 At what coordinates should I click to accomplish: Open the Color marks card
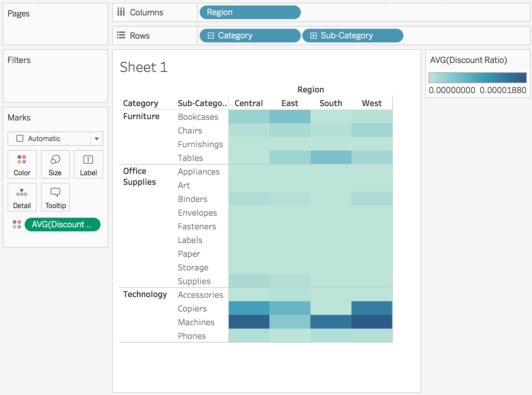(22, 164)
